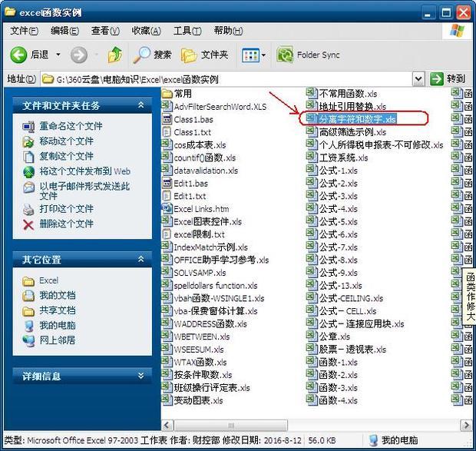This screenshot has height=451, width=476.
Task: Click in the address path field
Action: [x=226, y=80]
